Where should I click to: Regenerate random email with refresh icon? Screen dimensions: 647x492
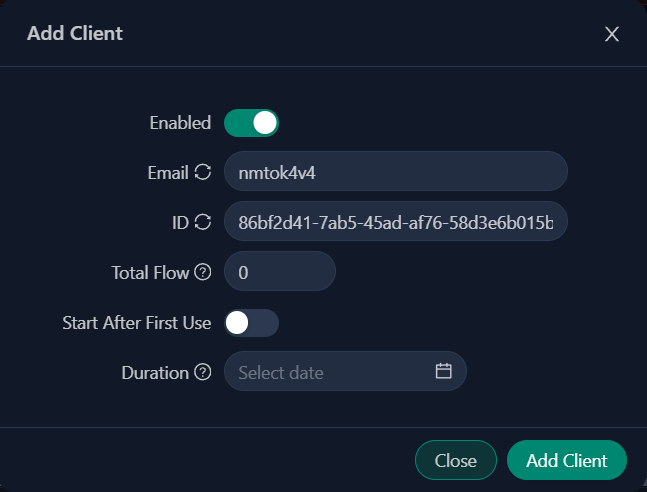coord(203,172)
